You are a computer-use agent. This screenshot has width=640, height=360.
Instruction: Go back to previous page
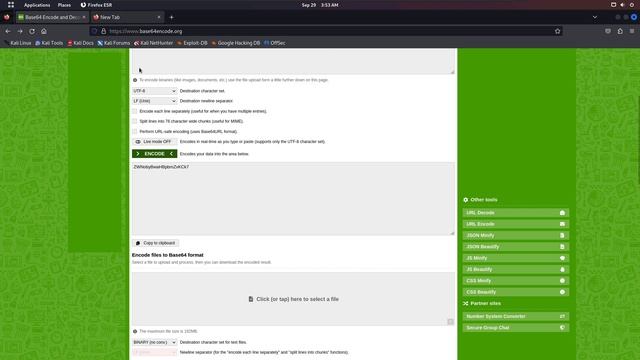tap(8, 31)
